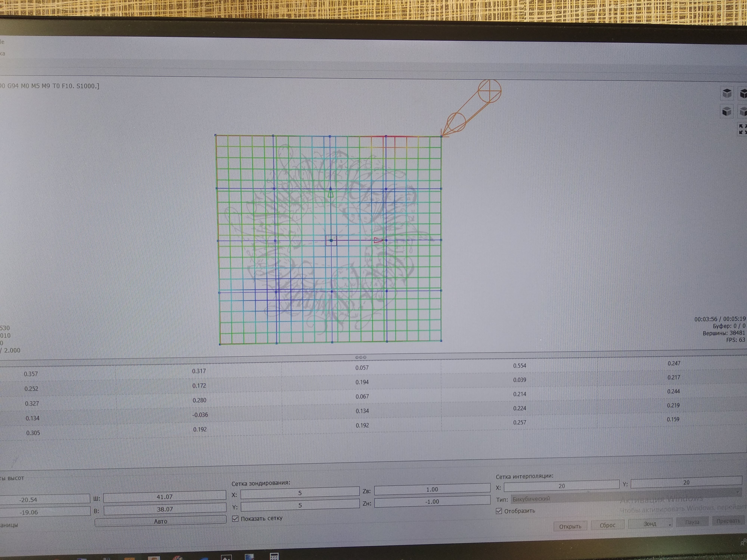Viewport: 747px width, 560px height.
Task: Click the probe grid X field
Action: (x=300, y=493)
